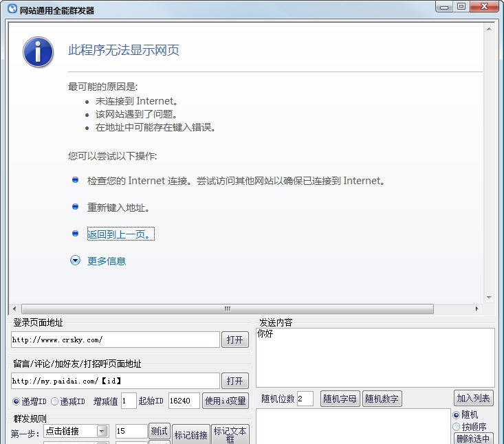Click the 标记文本框 button
The height and width of the screenshot is (444, 504).
click(x=230, y=434)
